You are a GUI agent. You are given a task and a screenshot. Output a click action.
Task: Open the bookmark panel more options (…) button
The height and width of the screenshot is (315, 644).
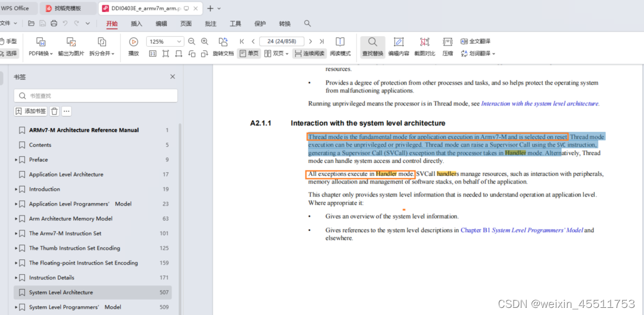coord(66,111)
